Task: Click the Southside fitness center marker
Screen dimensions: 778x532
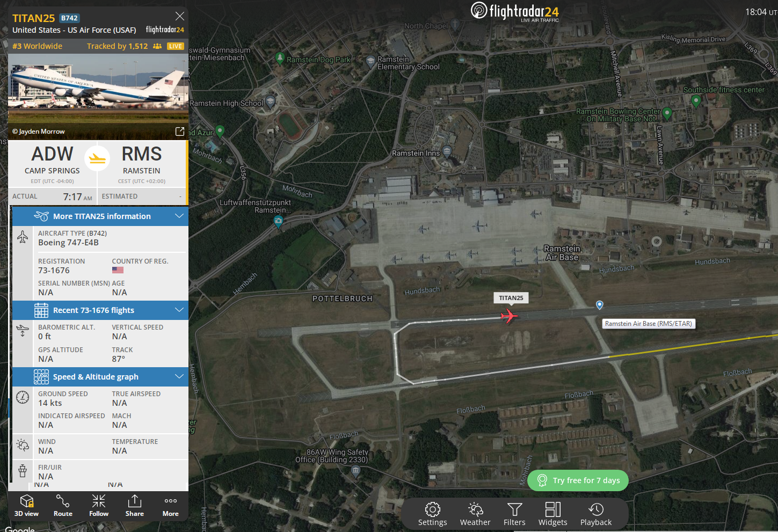Action: pyautogui.click(x=696, y=100)
